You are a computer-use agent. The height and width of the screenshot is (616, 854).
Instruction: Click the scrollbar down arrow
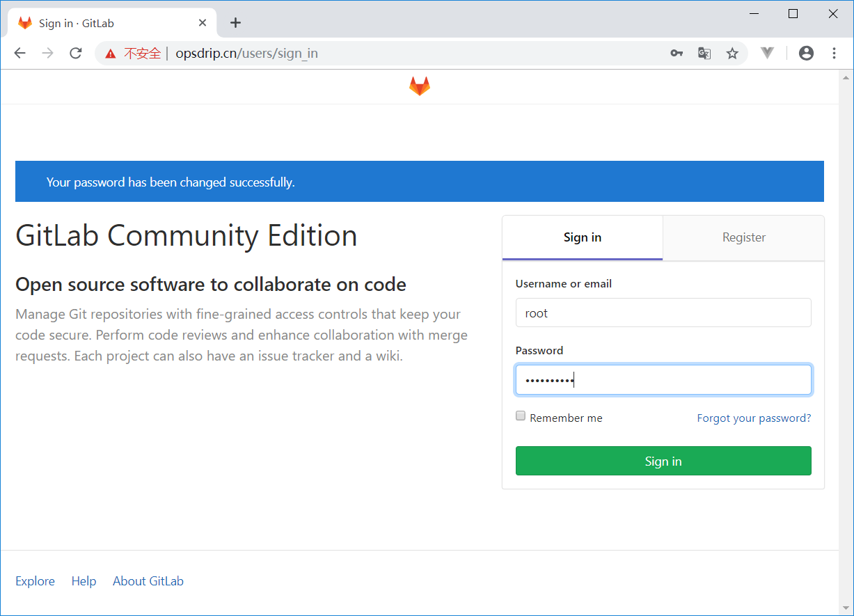point(846,609)
